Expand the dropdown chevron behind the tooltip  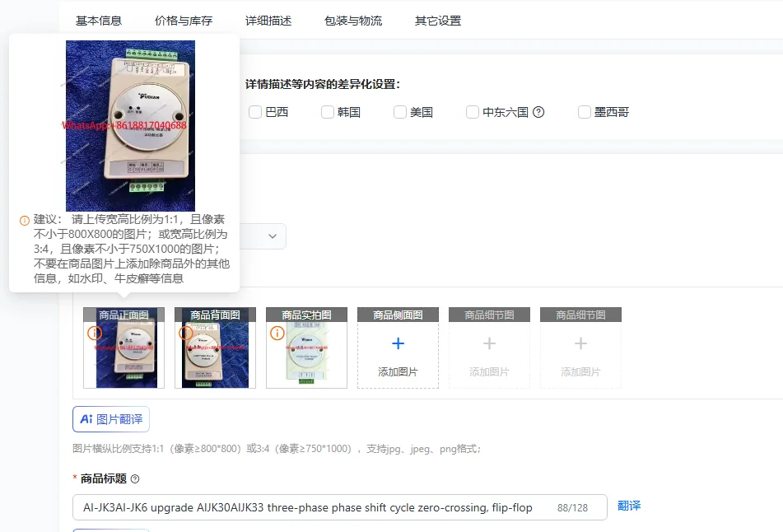pyautogui.click(x=273, y=236)
